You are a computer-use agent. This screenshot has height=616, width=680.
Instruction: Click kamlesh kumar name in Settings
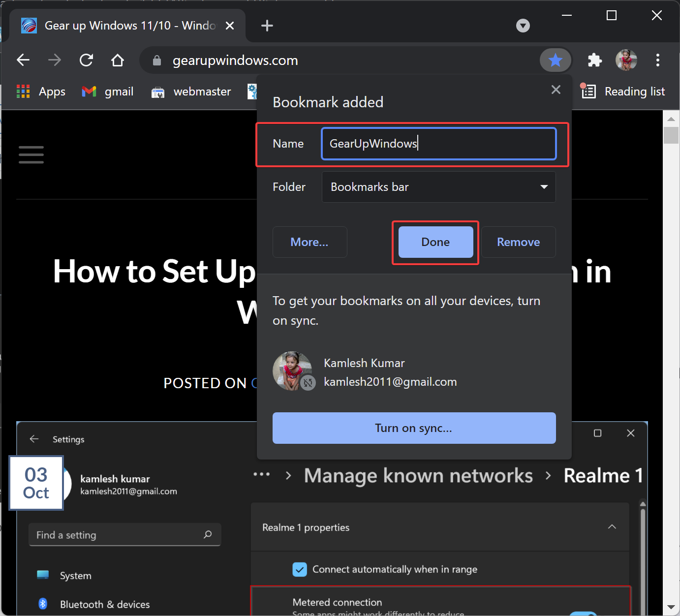point(115,479)
